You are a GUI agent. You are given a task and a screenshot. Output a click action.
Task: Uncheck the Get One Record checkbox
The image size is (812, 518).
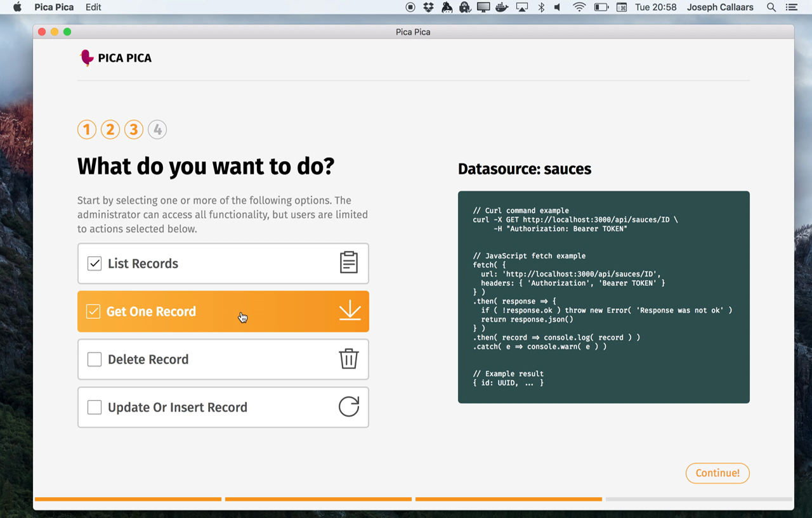click(93, 311)
